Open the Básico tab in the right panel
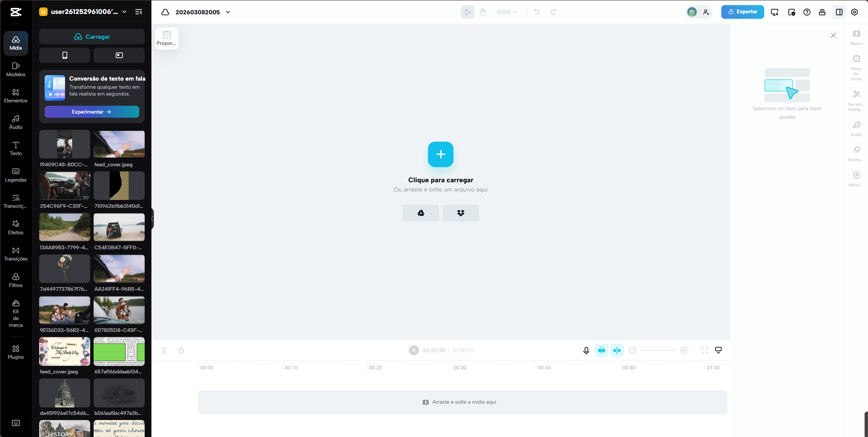868x437 pixels. [856, 37]
